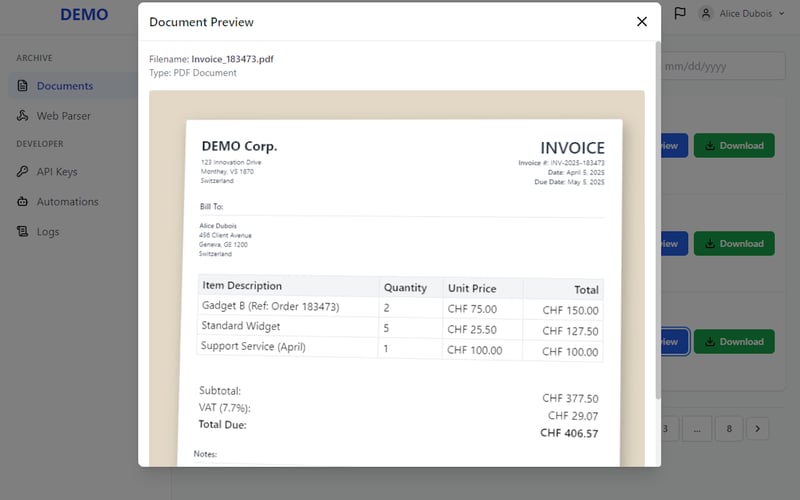
Task: Click the focused third row Preview button
Action: tap(674, 341)
